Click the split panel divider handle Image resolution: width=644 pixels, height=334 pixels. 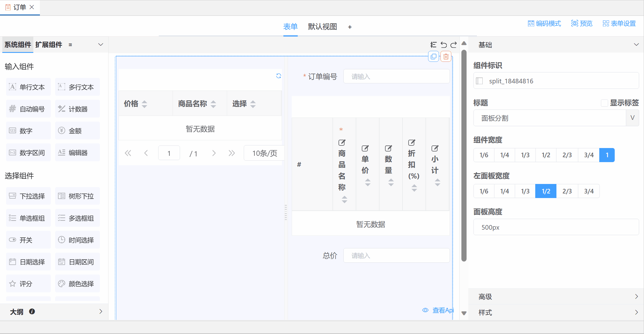click(286, 212)
